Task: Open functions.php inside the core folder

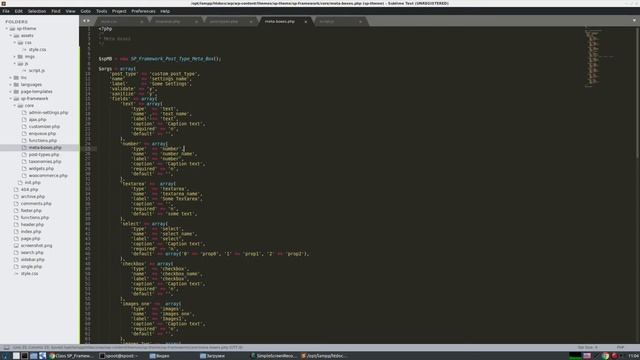Action: click(42, 140)
